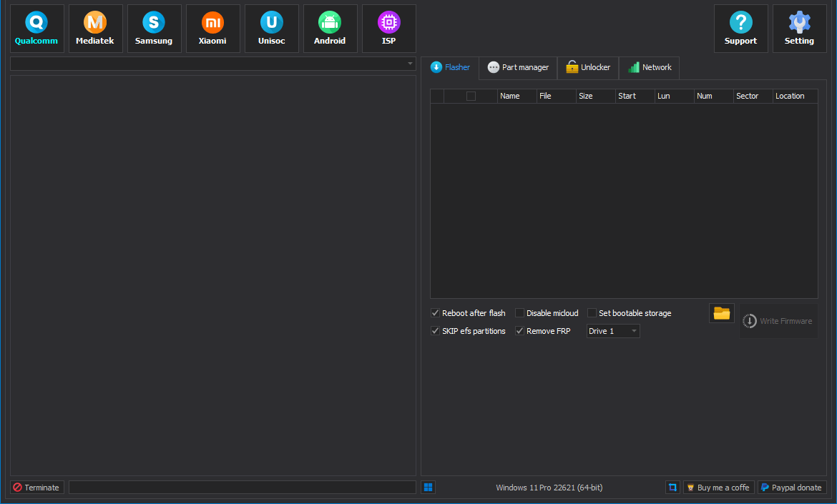
Task: Open the Samsung tools section
Action: point(154,28)
